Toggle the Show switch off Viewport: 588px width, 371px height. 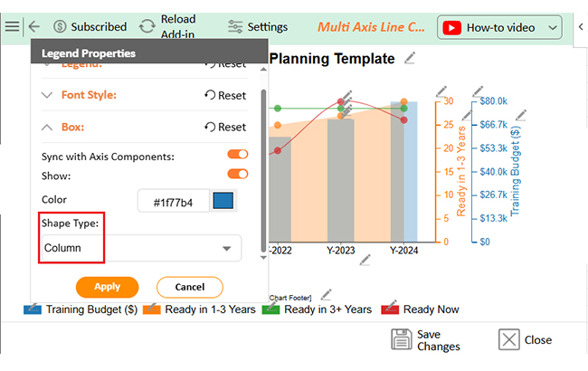238,175
